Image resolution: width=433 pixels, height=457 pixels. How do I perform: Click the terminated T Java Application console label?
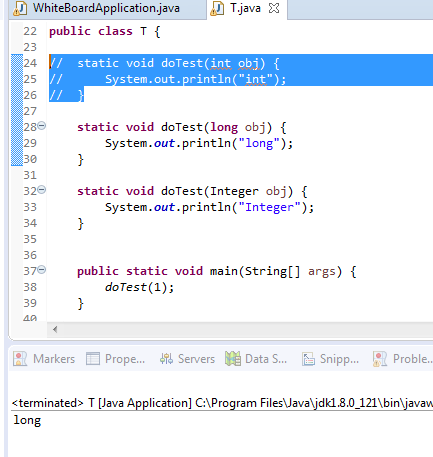pyautogui.click(x=222, y=403)
